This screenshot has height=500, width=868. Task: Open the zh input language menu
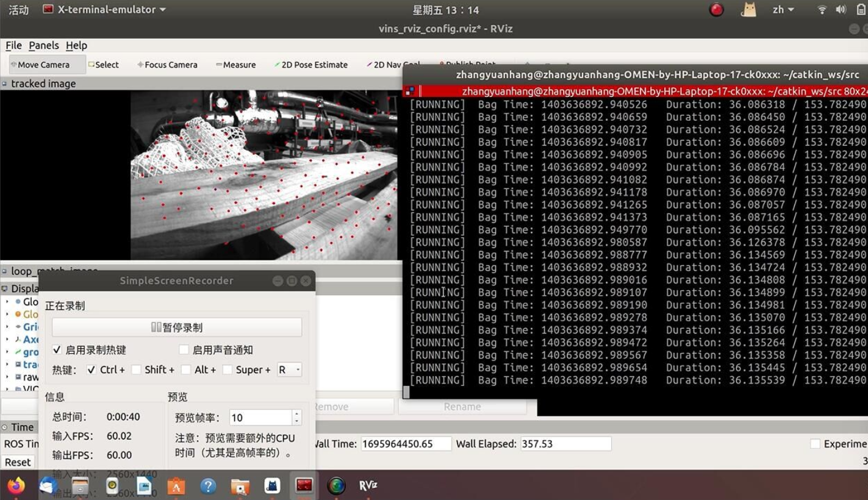pos(783,10)
